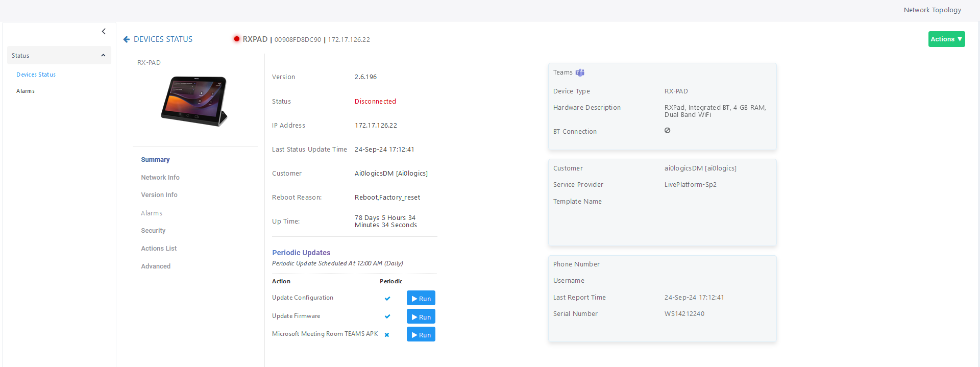Collapse the Status section in the sidebar
The height and width of the screenshot is (367, 980).
point(59,55)
